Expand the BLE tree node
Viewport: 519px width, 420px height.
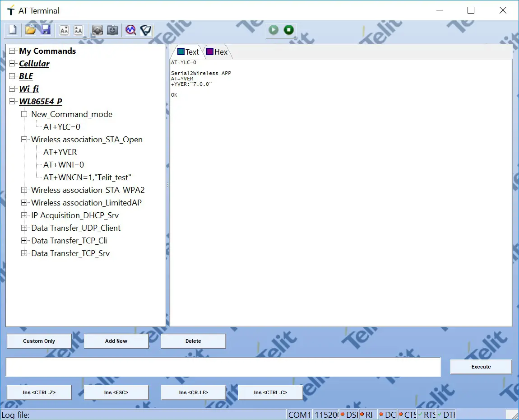(x=12, y=76)
